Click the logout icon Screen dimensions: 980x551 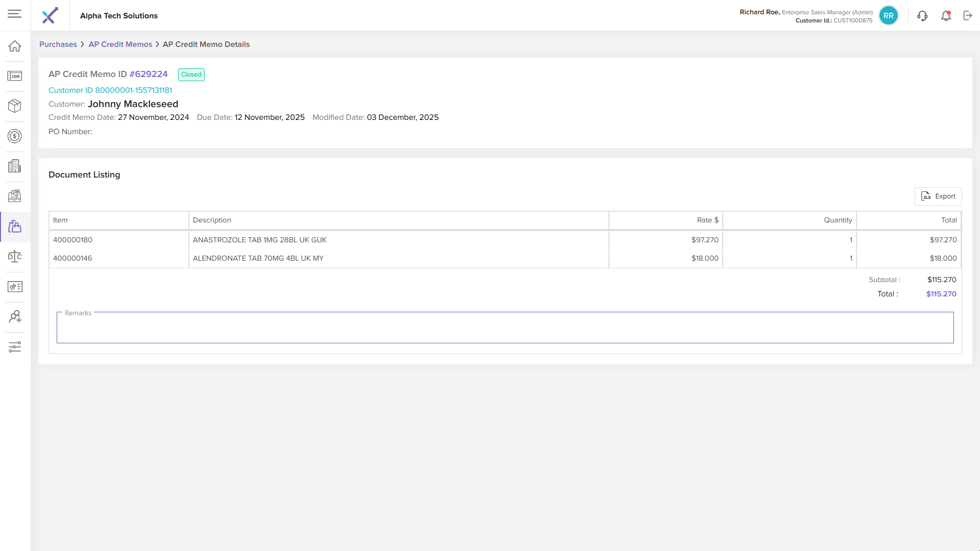point(968,16)
